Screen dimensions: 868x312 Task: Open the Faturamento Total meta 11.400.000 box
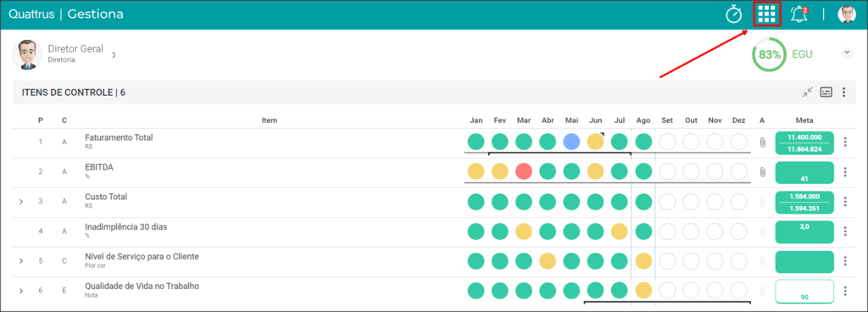(804, 142)
